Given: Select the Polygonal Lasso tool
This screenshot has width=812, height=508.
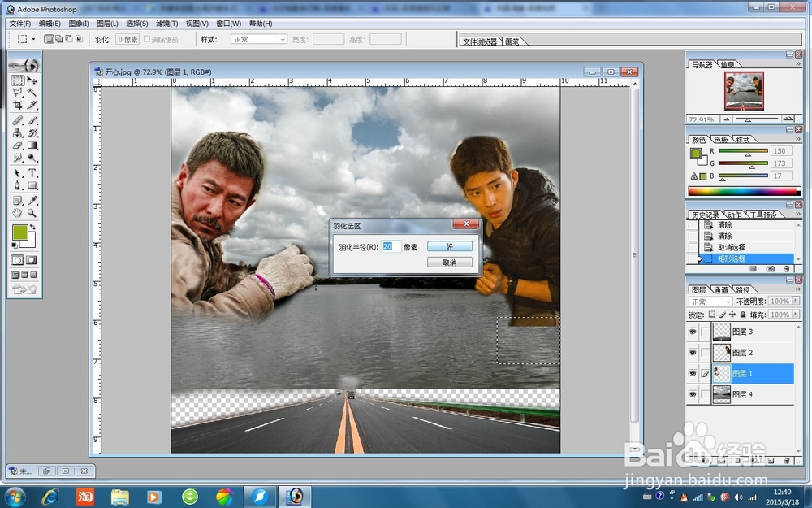Looking at the screenshot, I should point(18,93).
